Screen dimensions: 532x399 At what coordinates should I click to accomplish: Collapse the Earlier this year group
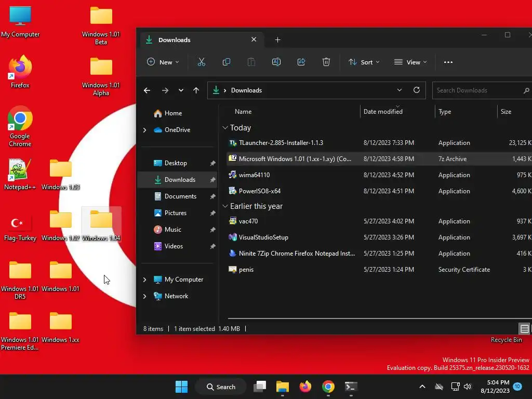[x=225, y=206]
